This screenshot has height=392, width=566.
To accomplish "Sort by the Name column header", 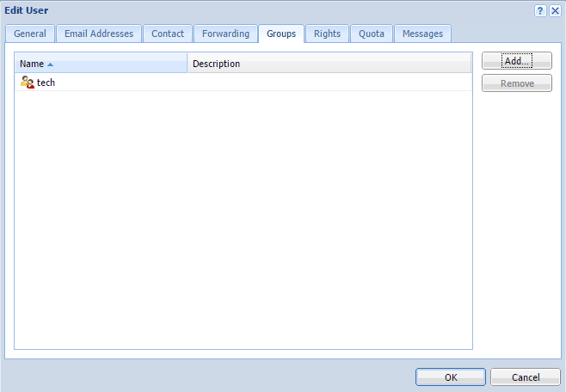I will [x=32, y=64].
